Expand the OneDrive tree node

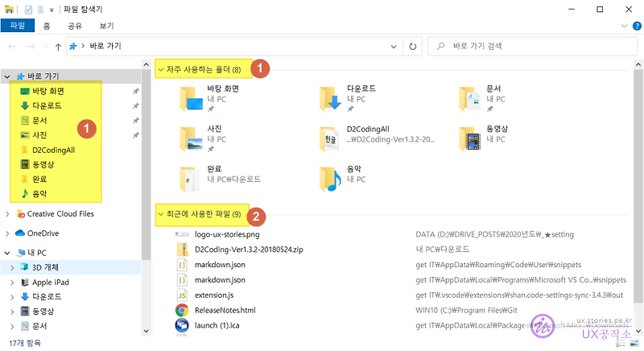pos(7,233)
